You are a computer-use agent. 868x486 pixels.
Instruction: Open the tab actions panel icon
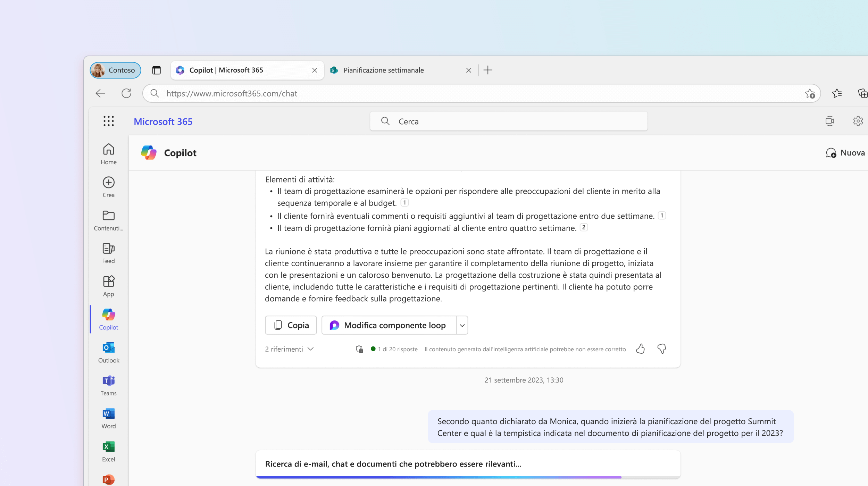[157, 70]
